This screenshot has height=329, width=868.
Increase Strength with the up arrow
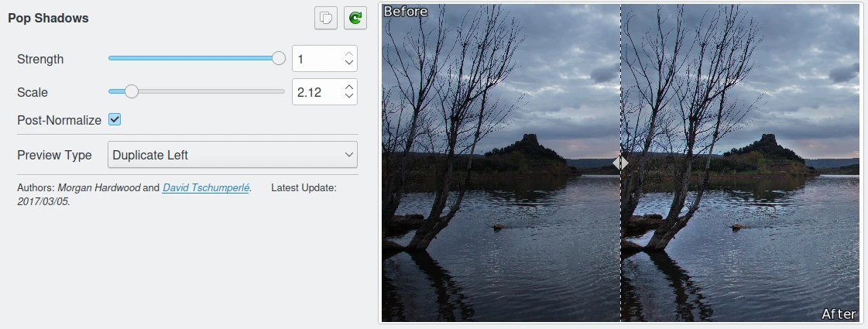(x=349, y=54)
